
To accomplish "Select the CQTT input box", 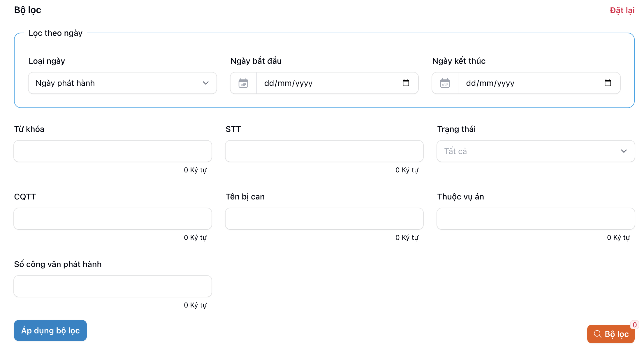I will point(113,219).
